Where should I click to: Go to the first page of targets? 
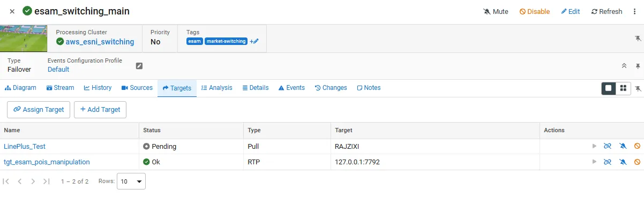[6, 181]
